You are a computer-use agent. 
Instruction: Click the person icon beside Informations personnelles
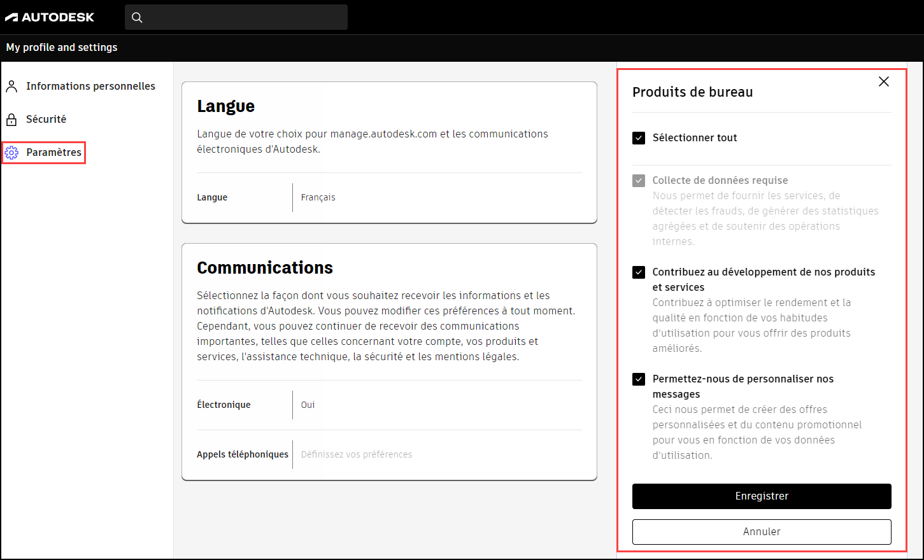(x=11, y=86)
